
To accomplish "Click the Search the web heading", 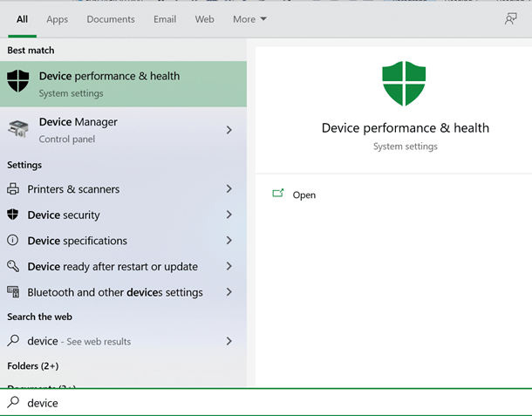I will pyautogui.click(x=40, y=317).
